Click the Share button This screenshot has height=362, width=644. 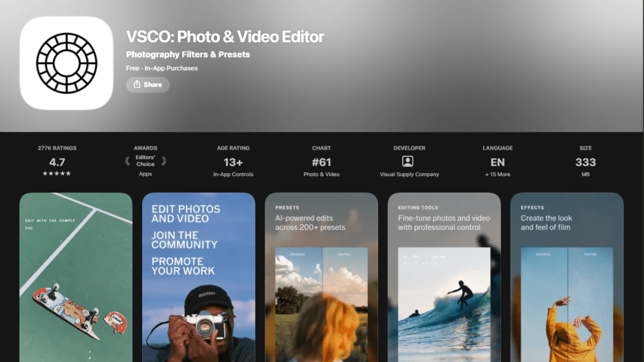[148, 85]
